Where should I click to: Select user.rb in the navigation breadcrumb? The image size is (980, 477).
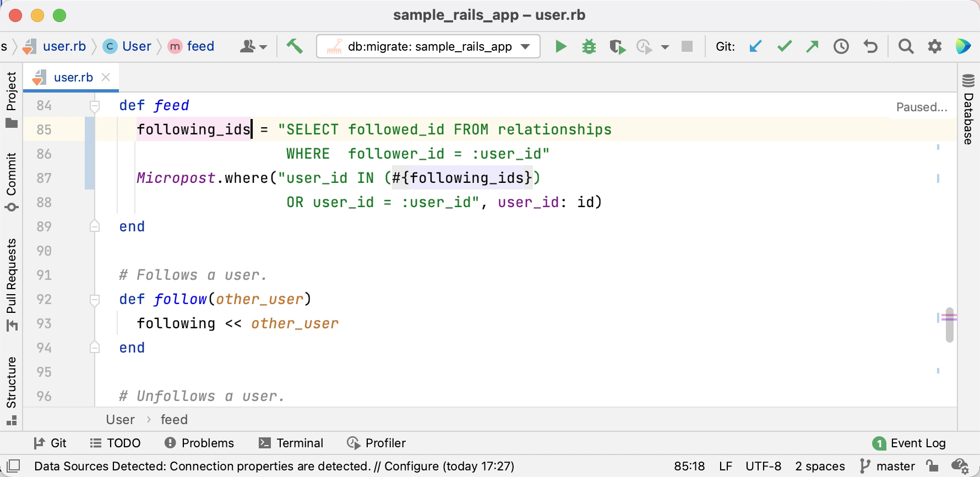[x=55, y=46]
